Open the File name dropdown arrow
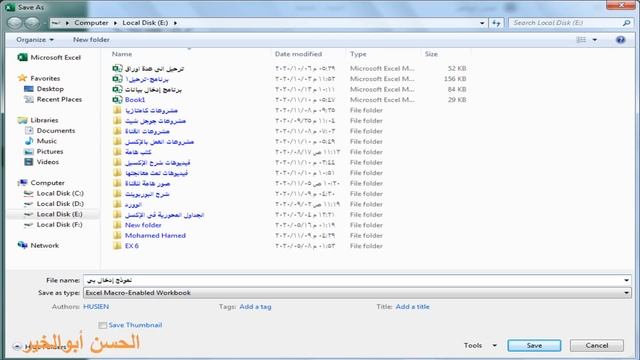The width and height of the screenshot is (640, 360). point(626,280)
